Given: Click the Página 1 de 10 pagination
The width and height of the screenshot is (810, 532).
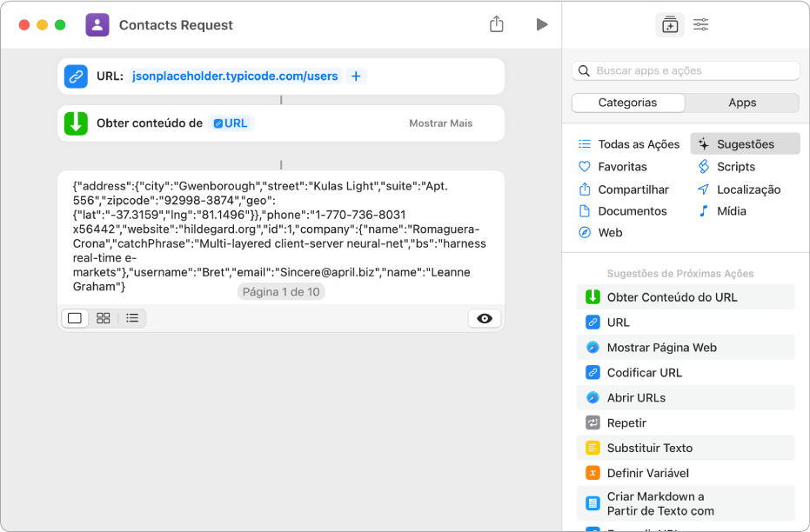Looking at the screenshot, I should coord(280,291).
